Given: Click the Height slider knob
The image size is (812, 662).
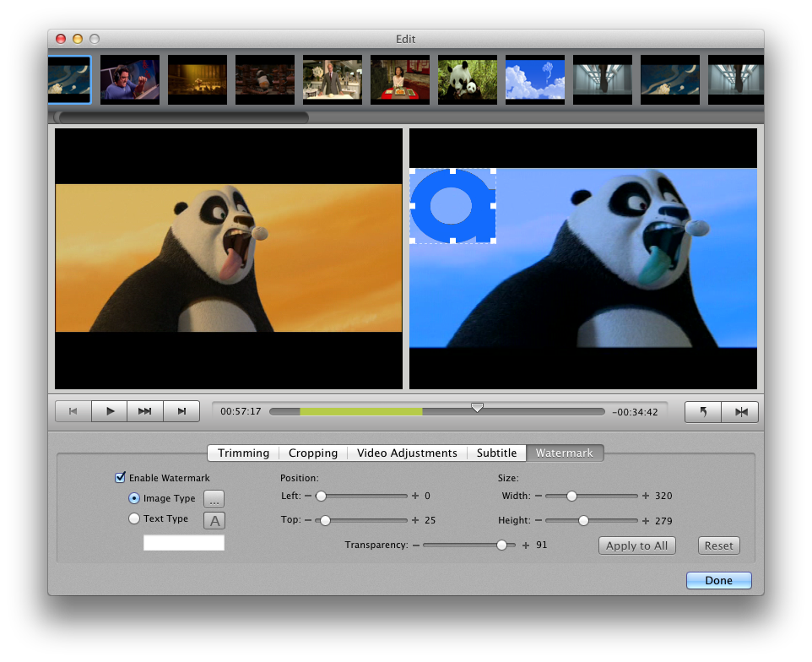Looking at the screenshot, I should (x=583, y=521).
